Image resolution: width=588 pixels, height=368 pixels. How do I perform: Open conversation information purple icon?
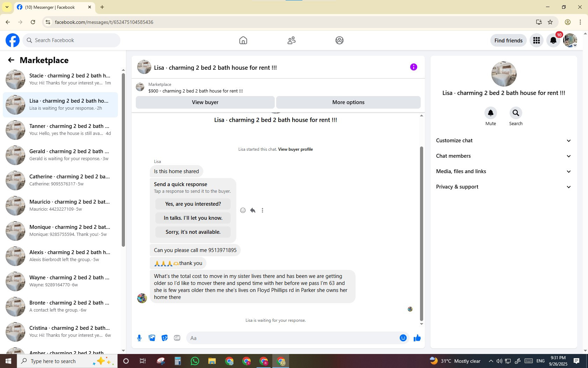[413, 67]
